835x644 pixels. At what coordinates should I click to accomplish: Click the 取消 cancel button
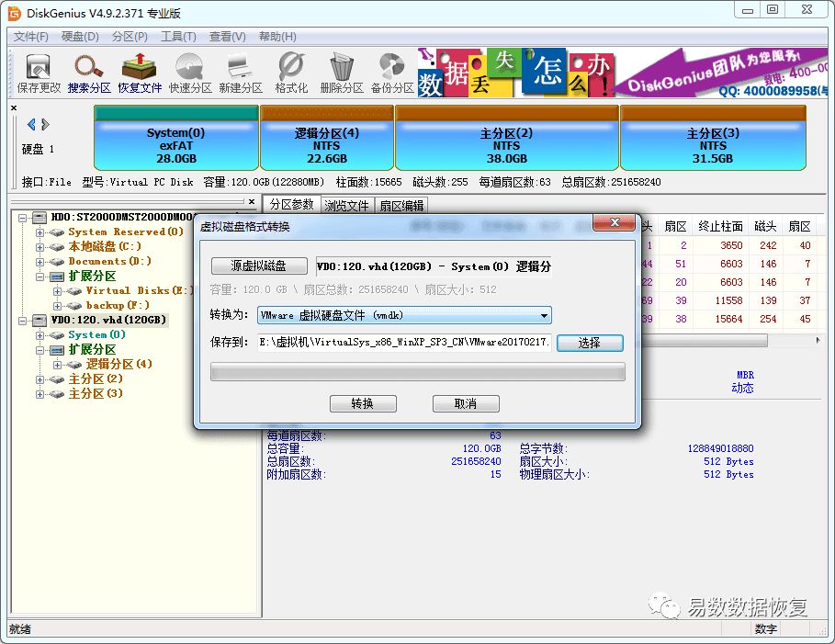coord(466,404)
